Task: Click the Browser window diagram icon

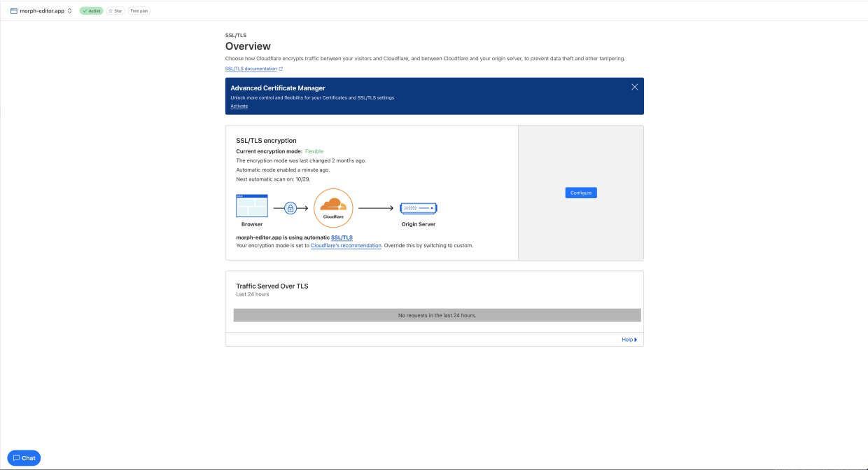Action: point(252,206)
